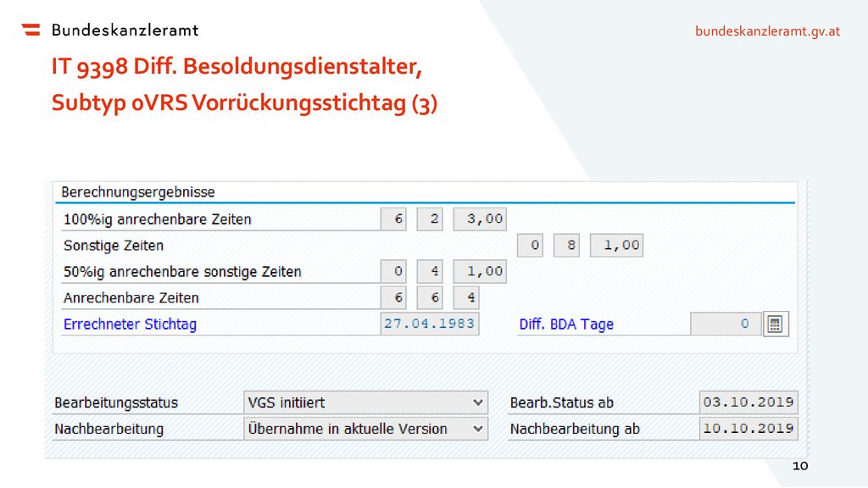
Task: Click months field of 50%ig anrechenbare sonstige Zeiten
Action: click(x=430, y=272)
